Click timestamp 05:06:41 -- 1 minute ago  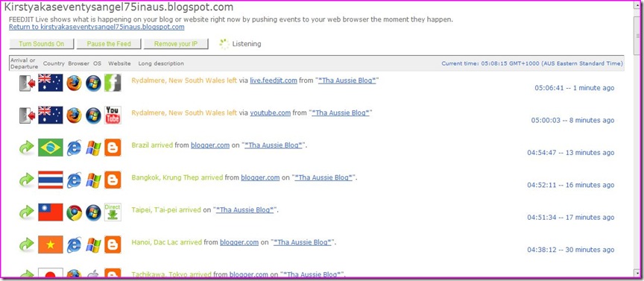click(x=575, y=88)
